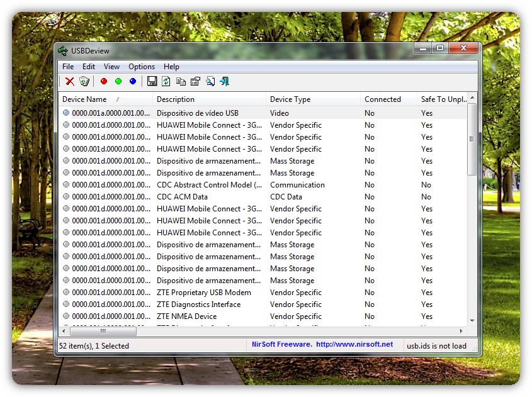Click the red X uninstall device icon
The image size is (532, 397).
[x=70, y=81]
